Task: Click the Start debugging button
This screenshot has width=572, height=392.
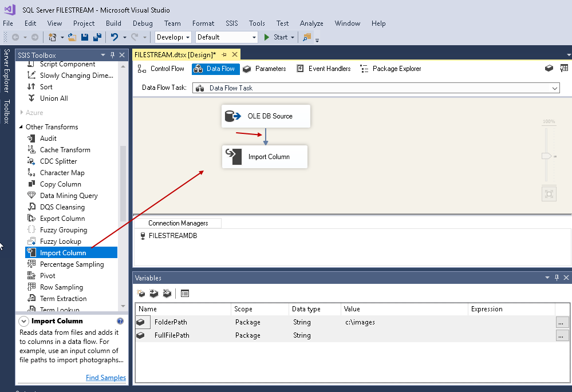Action: tap(276, 37)
